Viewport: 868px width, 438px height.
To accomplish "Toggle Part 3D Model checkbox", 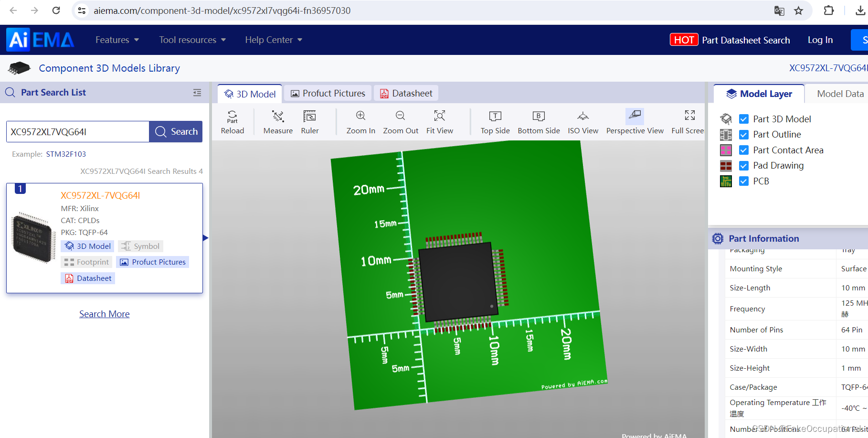I will pos(743,119).
